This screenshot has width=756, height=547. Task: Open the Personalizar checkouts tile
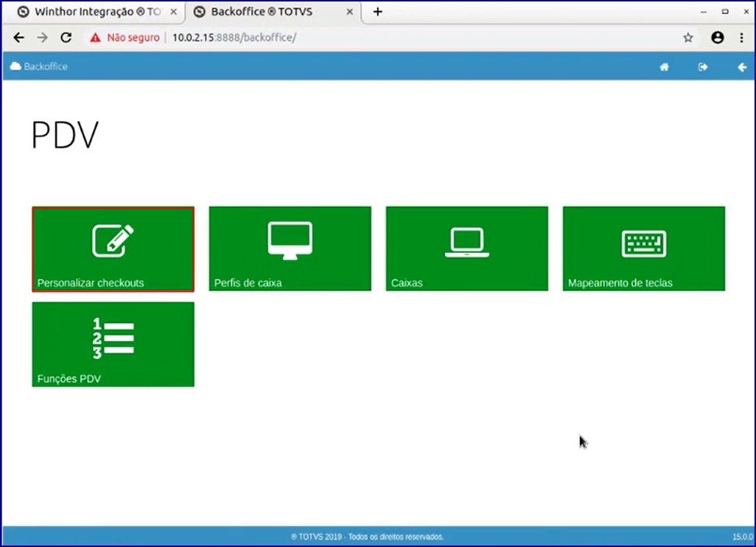tap(113, 249)
